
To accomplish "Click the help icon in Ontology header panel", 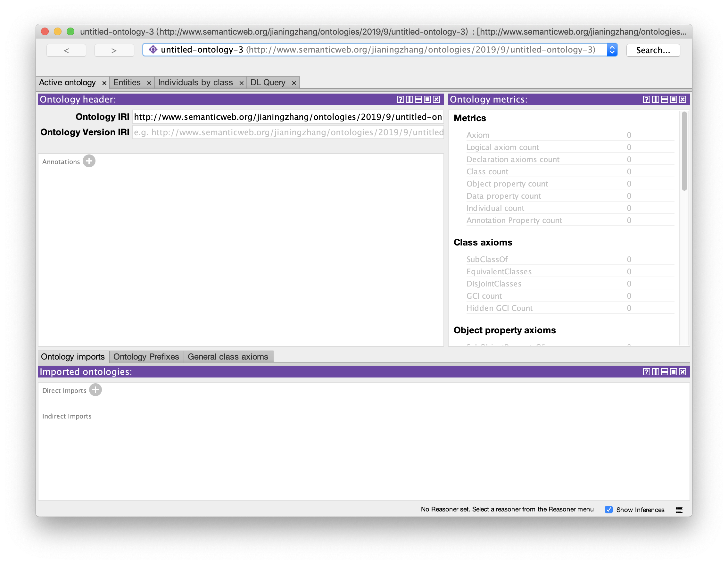I will (402, 99).
